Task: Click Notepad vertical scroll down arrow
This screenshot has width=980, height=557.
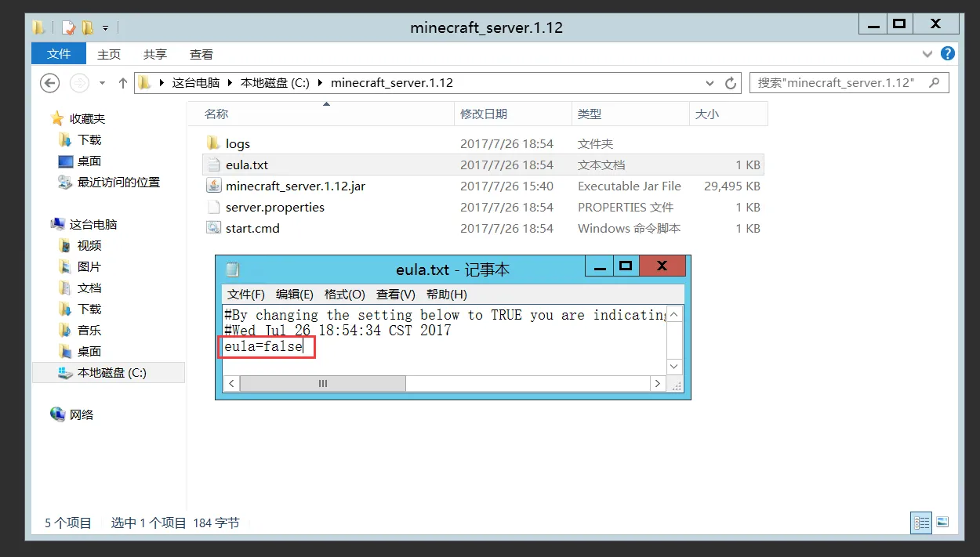Action: pyautogui.click(x=674, y=367)
